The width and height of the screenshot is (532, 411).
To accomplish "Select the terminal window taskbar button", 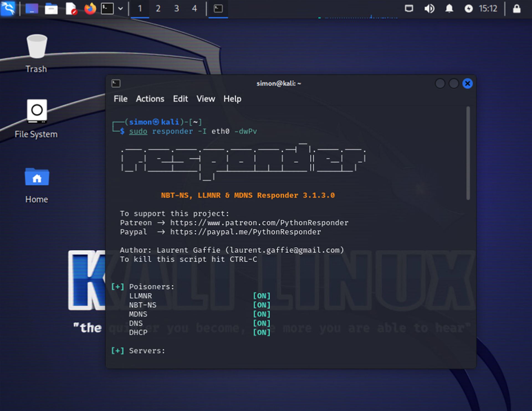I will [218, 9].
